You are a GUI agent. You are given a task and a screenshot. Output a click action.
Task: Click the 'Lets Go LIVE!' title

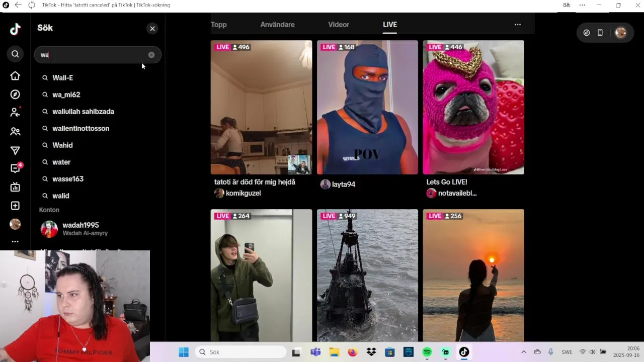[447, 182]
